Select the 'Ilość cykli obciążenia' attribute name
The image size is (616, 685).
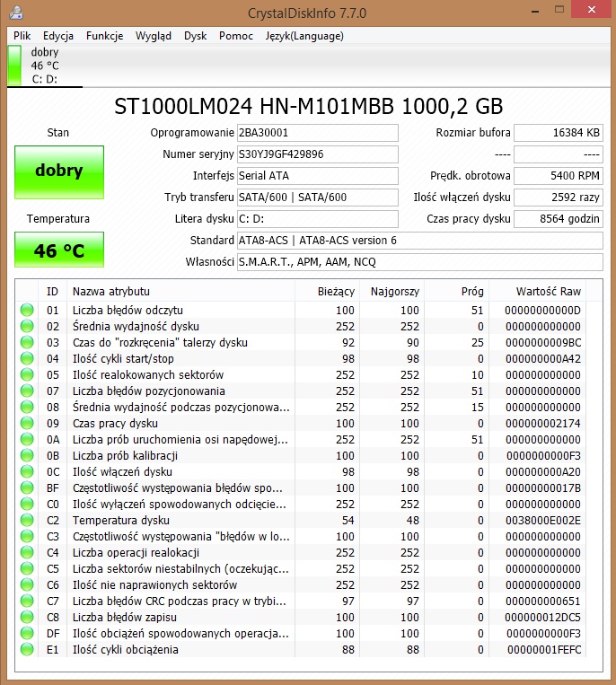(126, 650)
